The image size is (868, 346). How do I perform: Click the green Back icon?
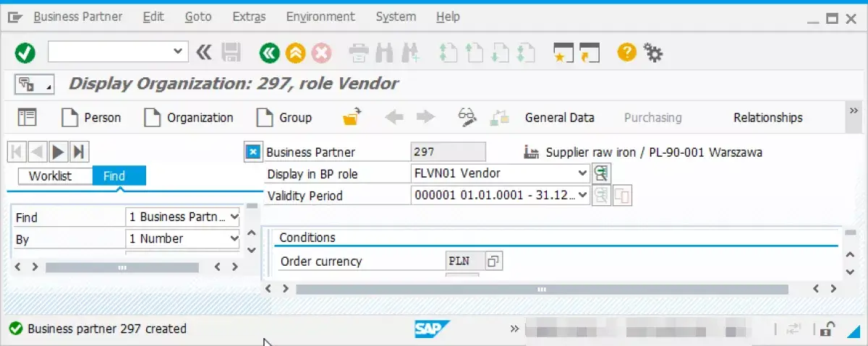[270, 52]
